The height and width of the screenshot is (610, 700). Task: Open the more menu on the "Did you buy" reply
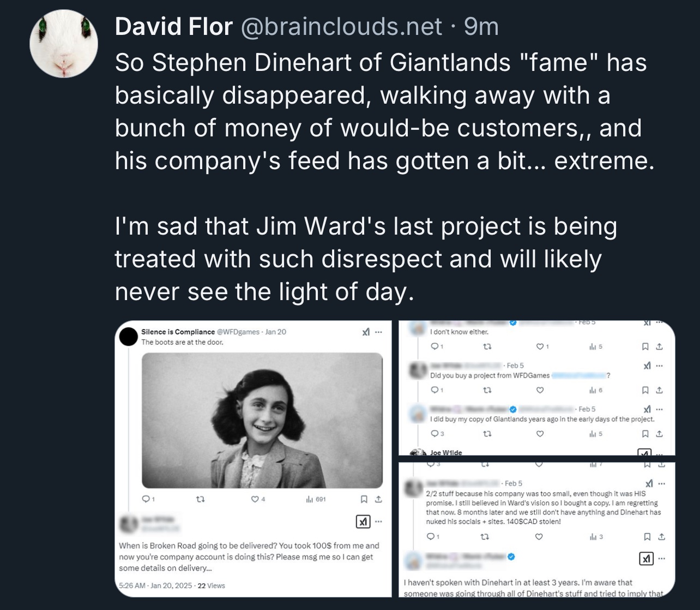(x=659, y=366)
